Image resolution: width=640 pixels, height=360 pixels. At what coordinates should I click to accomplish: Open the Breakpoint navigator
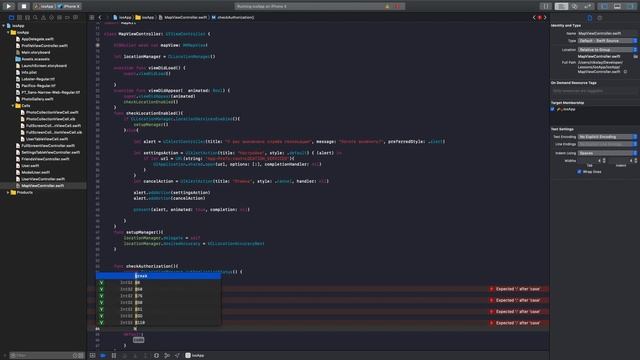pyautogui.click(x=67, y=18)
